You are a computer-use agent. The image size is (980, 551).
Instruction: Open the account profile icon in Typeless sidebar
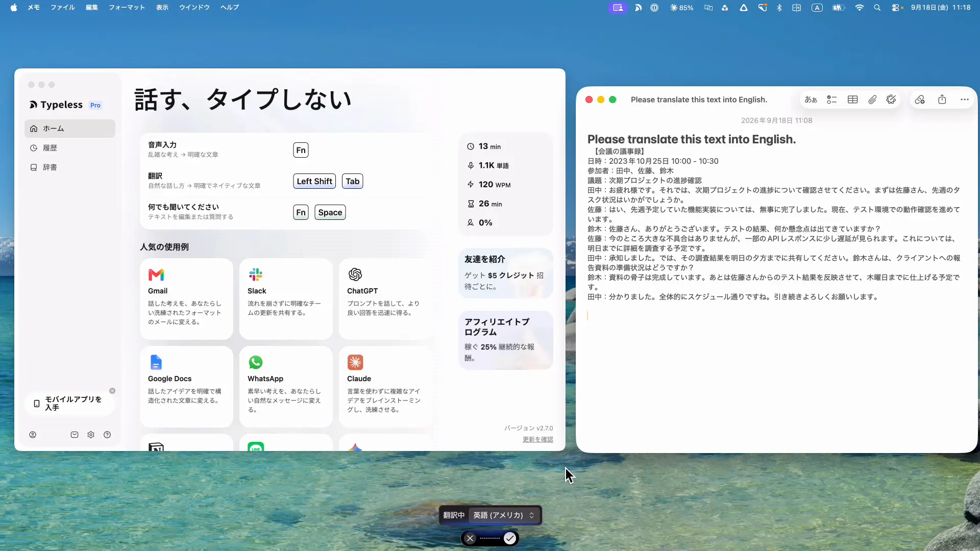pos(33,435)
